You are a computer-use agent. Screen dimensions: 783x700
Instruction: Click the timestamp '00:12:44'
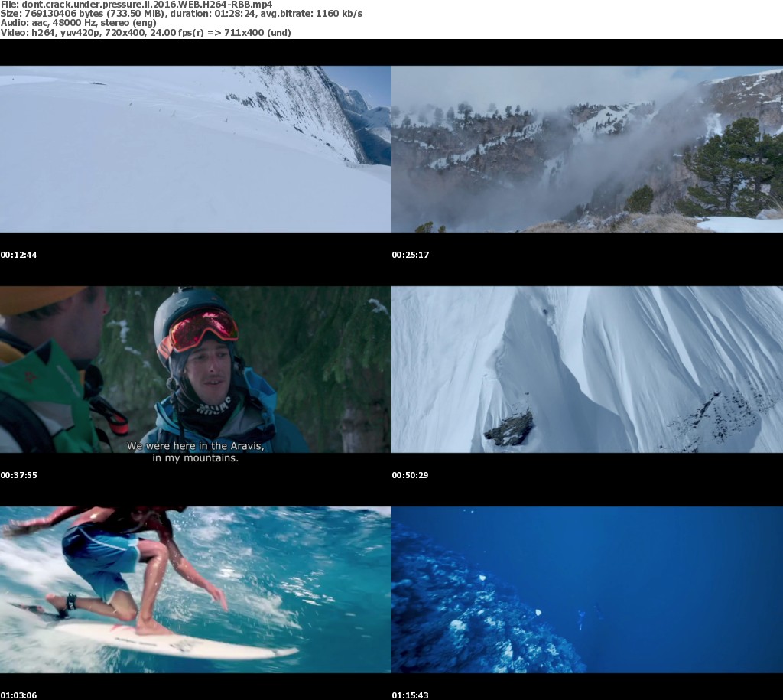(x=18, y=255)
